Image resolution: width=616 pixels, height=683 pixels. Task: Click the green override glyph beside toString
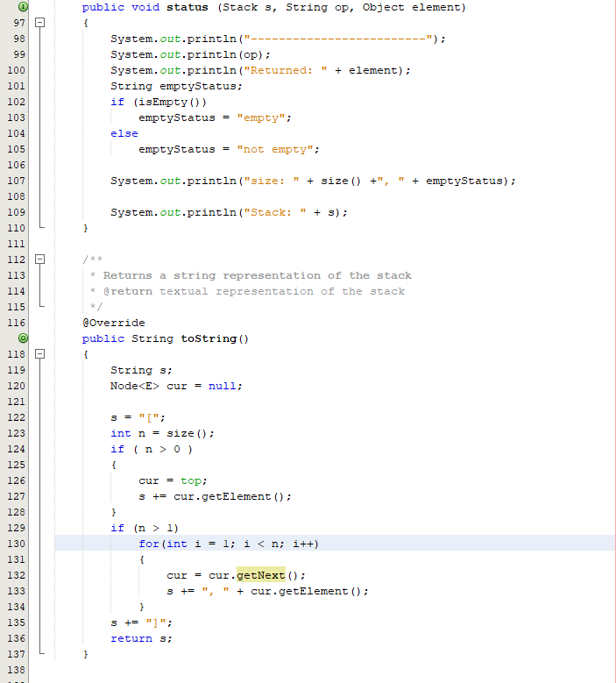23,338
